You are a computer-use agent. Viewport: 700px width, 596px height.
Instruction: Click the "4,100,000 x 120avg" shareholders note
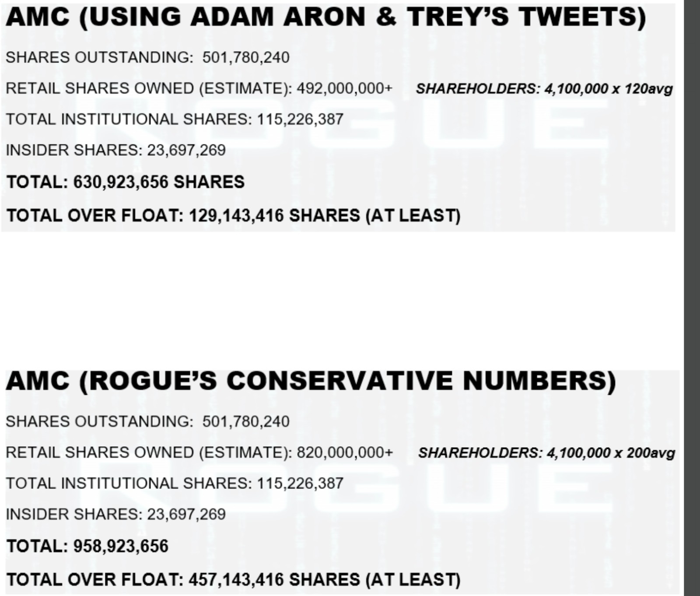pos(544,89)
